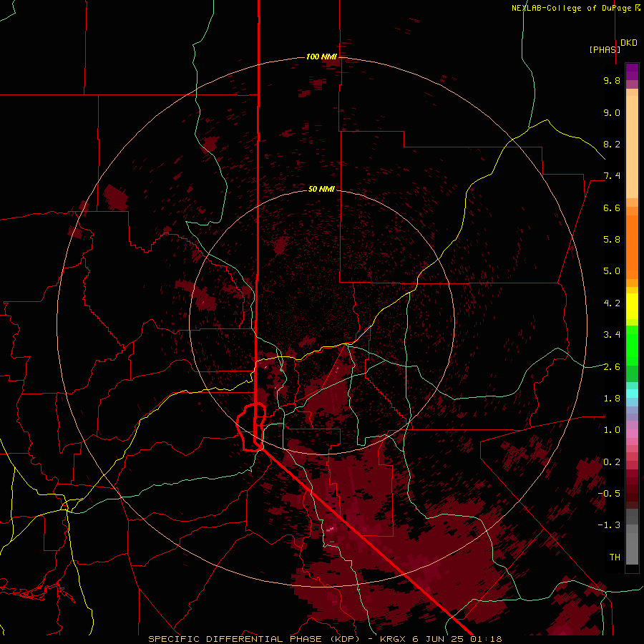Image resolution: width=644 pixels, height=644 pixels.
Task: Click the [PHAS] units label
Action: tap(605, 49)
